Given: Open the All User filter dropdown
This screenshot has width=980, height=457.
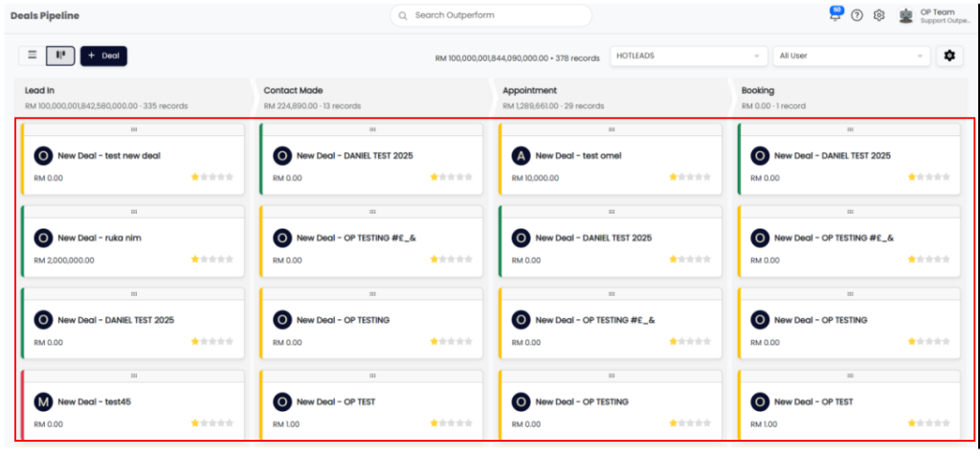Looking at the screenshot, I should 851,56.
